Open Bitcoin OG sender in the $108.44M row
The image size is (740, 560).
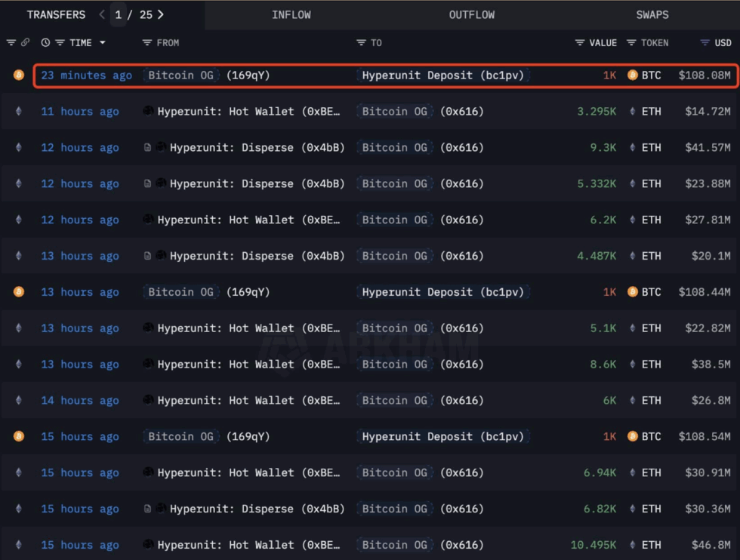[x=180, y=291]
